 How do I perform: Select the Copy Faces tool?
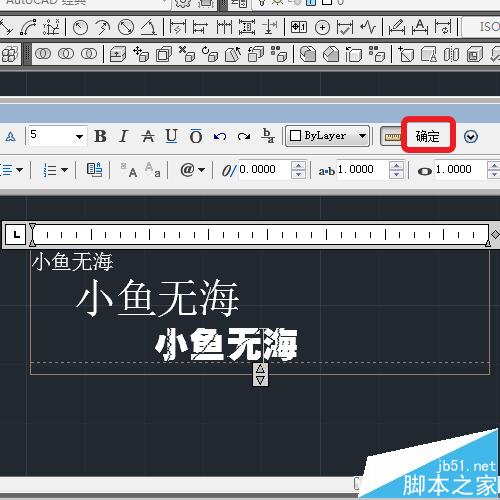(x=256, y=54)
